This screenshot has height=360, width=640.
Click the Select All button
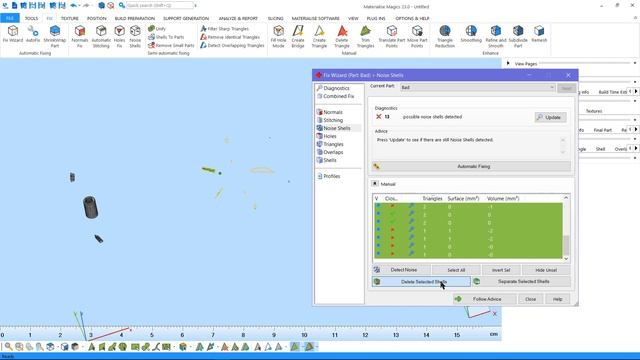[456, 270]
